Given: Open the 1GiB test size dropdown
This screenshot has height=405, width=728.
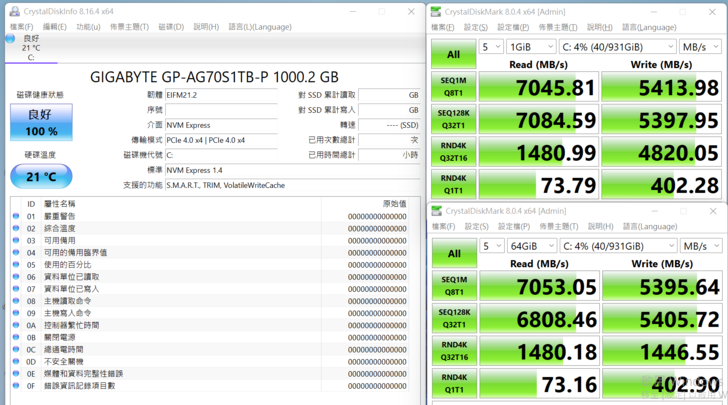Looking at the screenshot, I should [531, 47].
